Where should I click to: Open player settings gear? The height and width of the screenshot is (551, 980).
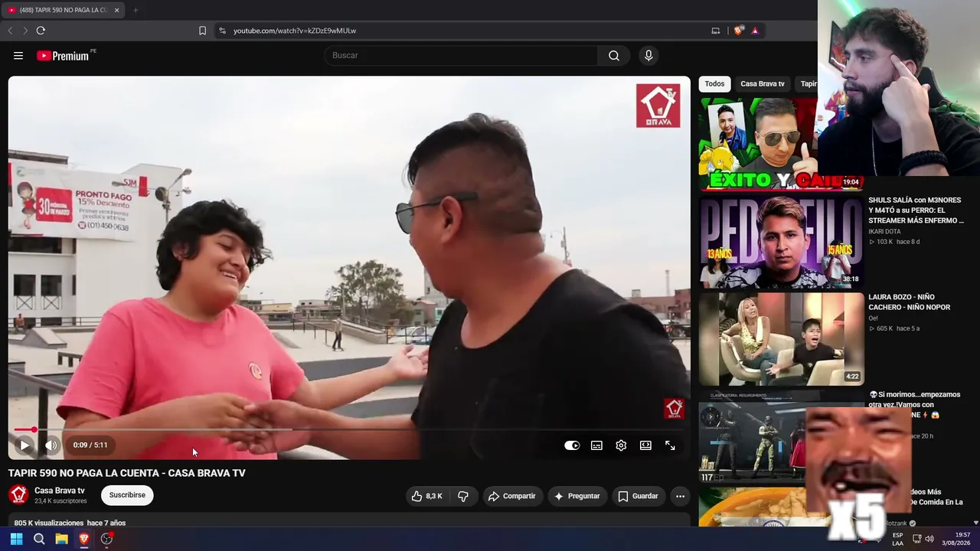[621, 445]
